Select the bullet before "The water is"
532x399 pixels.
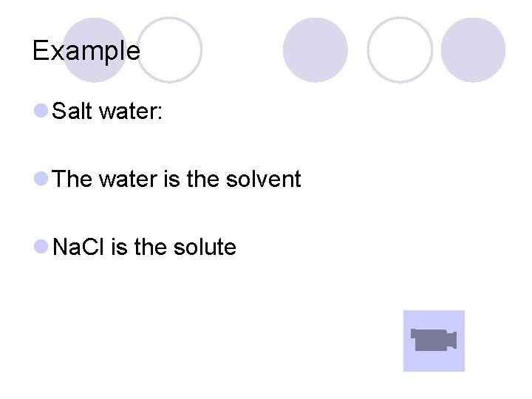(41, 179)
